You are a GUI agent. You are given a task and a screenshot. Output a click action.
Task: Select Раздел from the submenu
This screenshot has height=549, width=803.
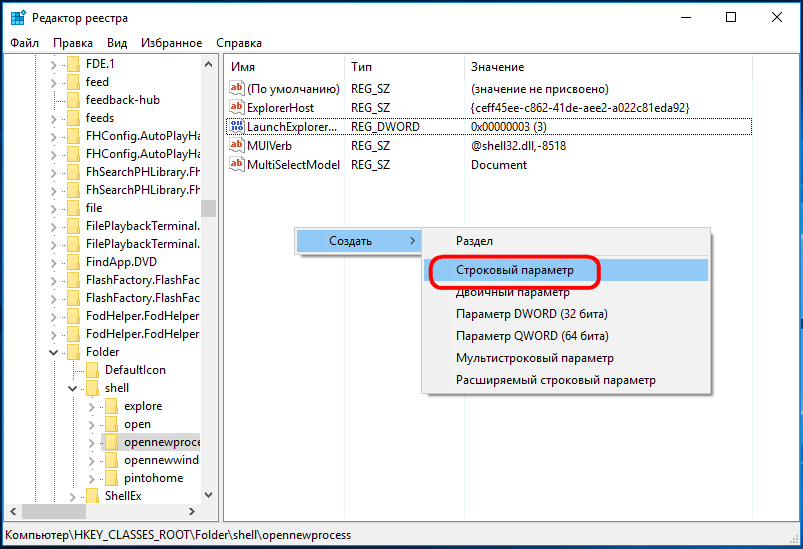tap(566, 241)
